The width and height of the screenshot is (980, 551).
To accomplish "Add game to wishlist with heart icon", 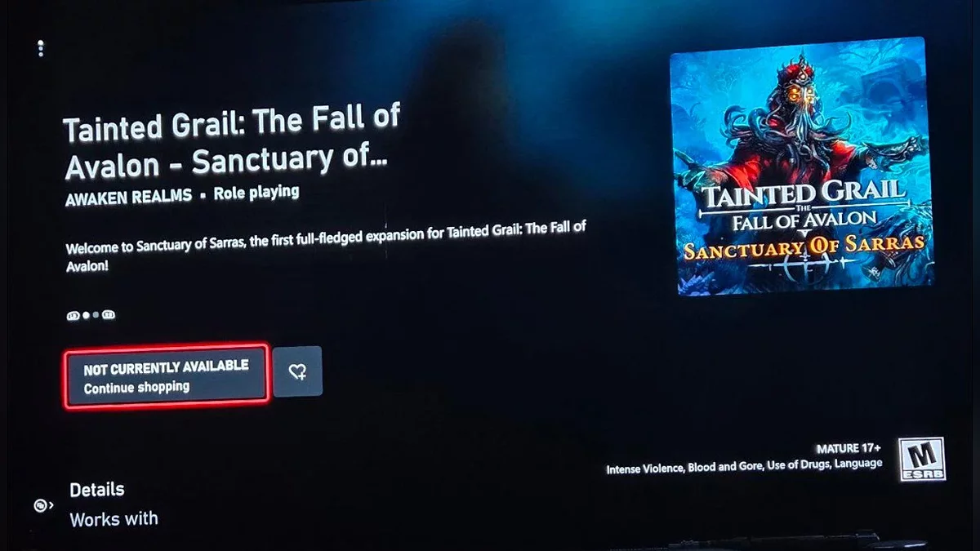I will [x=297, y=371].
